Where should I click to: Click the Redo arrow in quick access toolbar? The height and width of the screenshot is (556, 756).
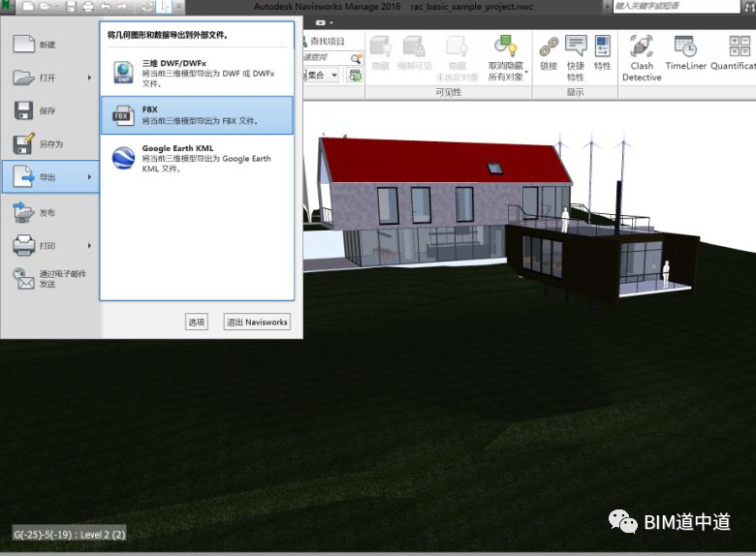[122, 7]
